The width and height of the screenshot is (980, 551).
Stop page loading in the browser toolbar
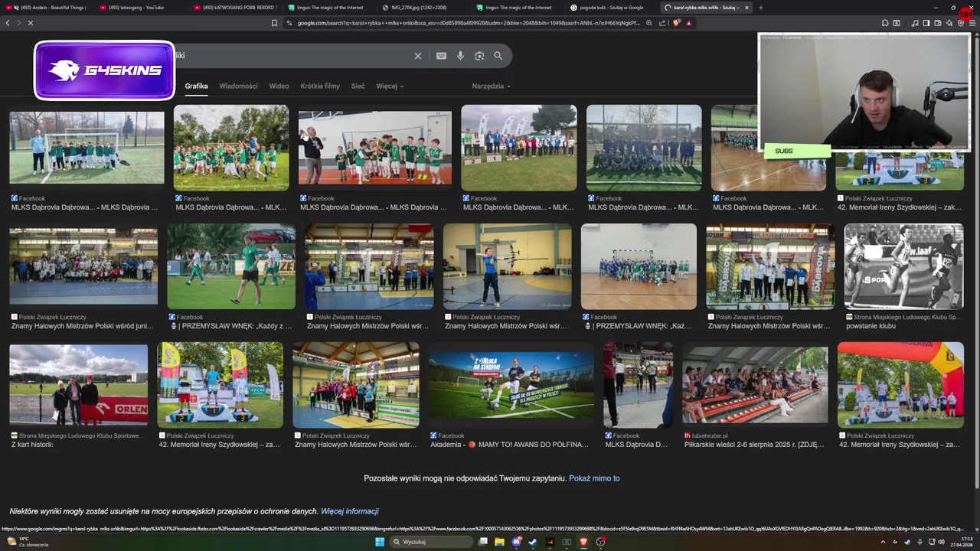(x=30, y=23)
